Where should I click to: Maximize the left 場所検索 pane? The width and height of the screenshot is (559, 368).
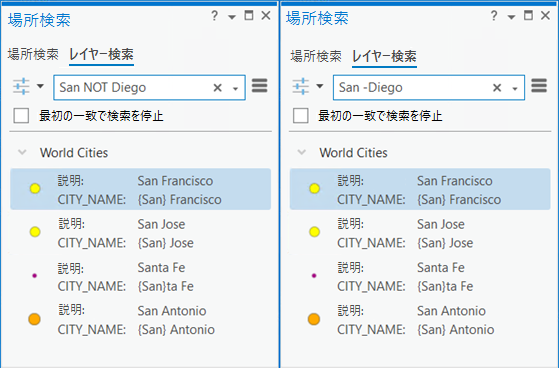pos(248,15)
